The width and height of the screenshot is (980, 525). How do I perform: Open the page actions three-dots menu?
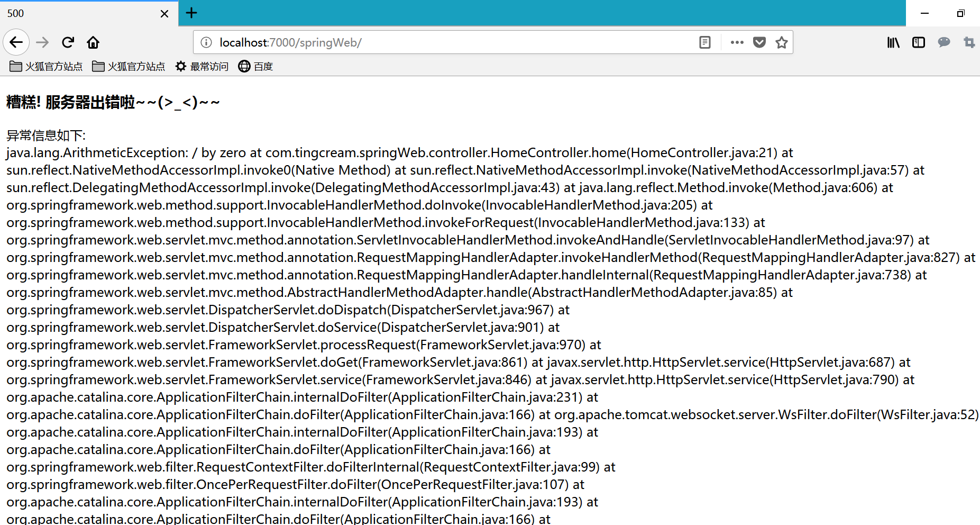[x=737, y=42]
